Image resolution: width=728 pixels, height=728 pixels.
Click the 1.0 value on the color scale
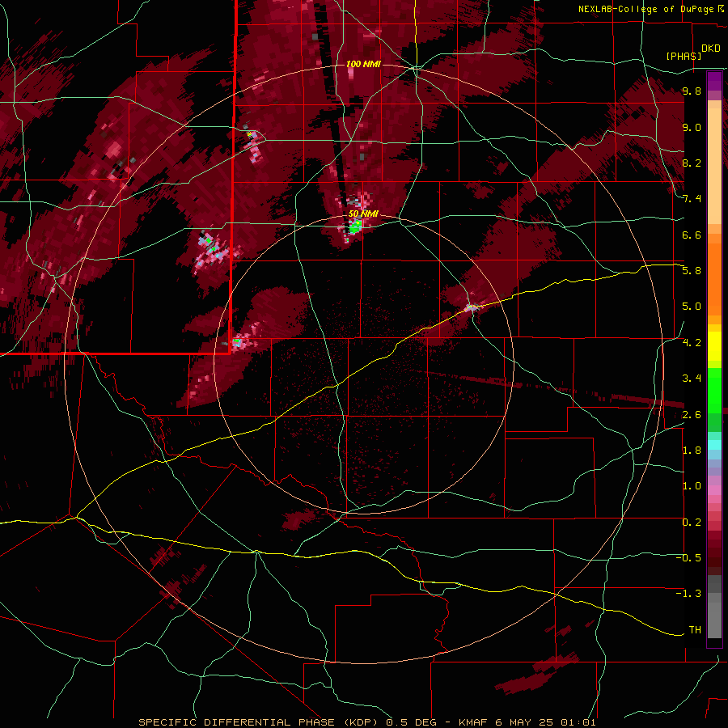tap(692, 486)
